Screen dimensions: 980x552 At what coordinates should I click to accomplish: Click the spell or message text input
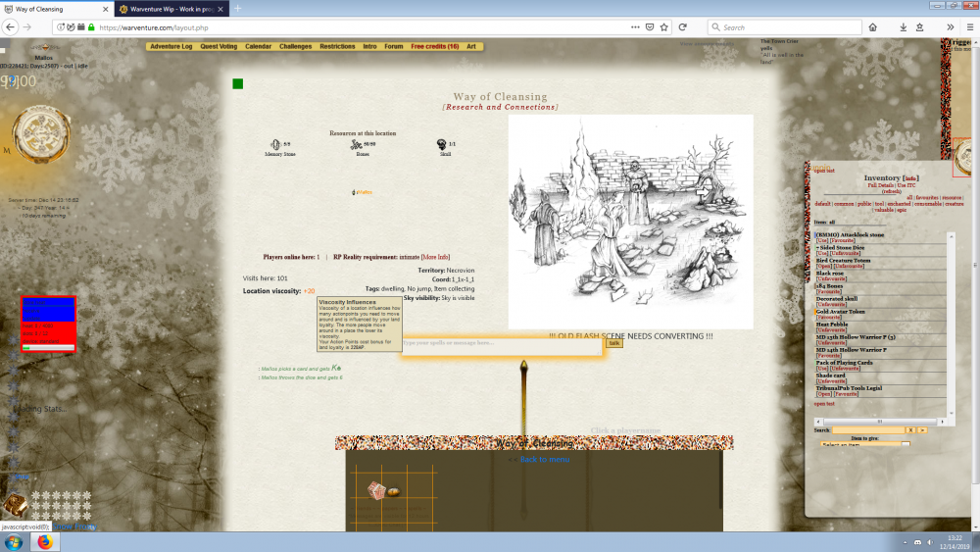pos(502,347)
